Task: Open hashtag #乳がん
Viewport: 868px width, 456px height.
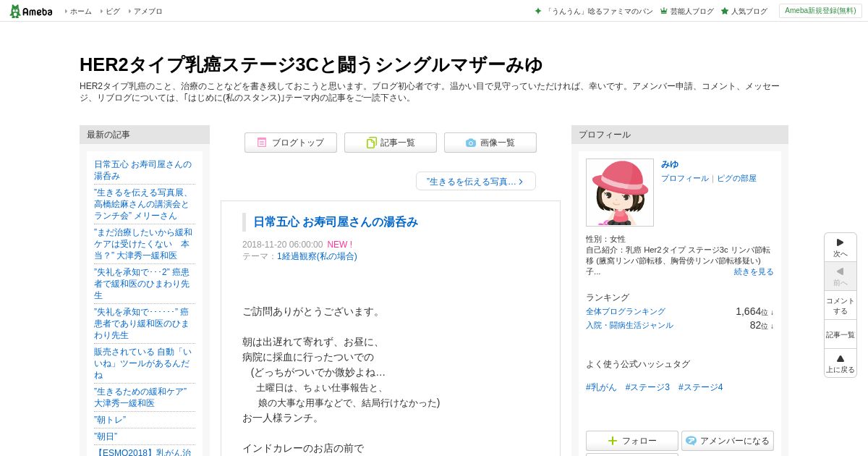Action: click(x=601, y=387)
